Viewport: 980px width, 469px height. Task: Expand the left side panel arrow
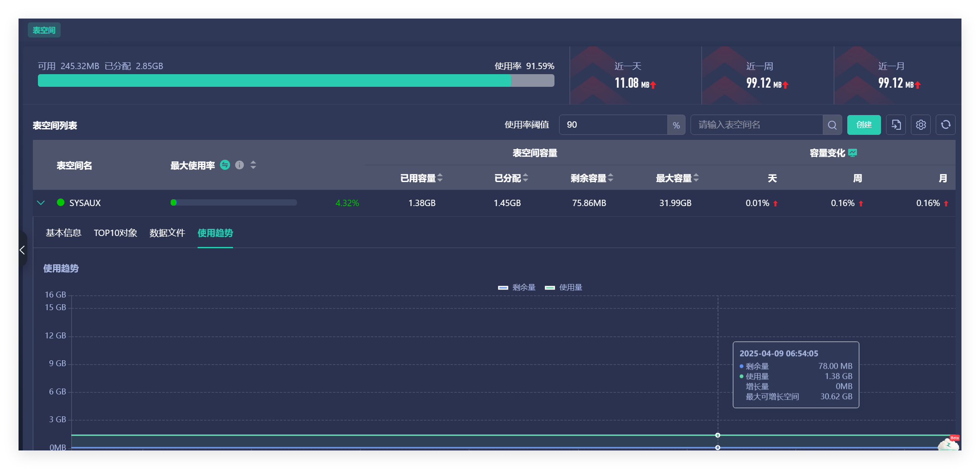(22, 250)
